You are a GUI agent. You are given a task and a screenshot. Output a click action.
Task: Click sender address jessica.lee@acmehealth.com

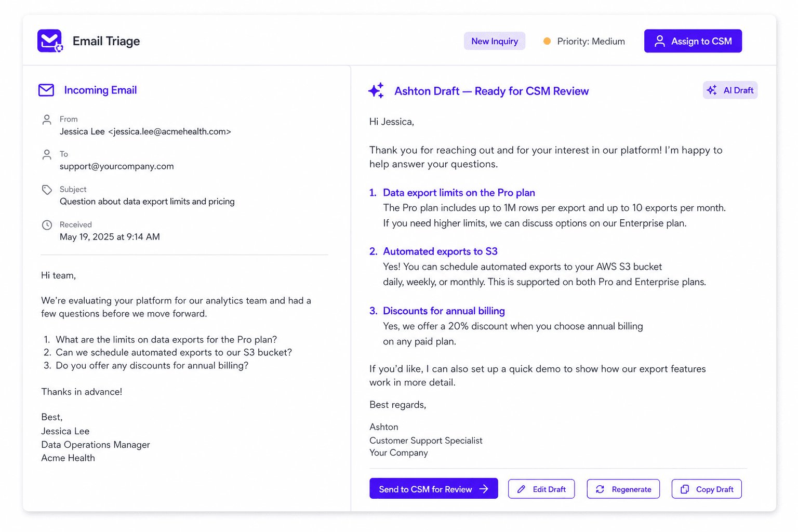[169, 131]
